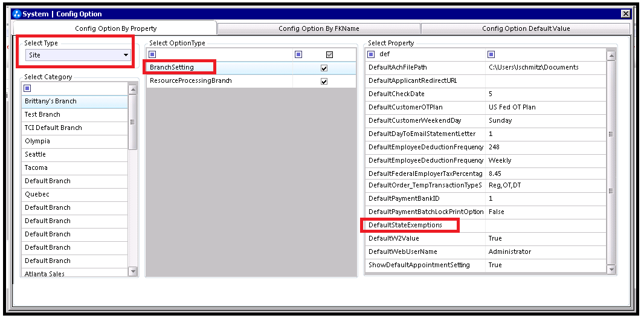The image size is (644, 318).
Task: Click the Select Category scrollbar thumb
Action: coord(133,122)
